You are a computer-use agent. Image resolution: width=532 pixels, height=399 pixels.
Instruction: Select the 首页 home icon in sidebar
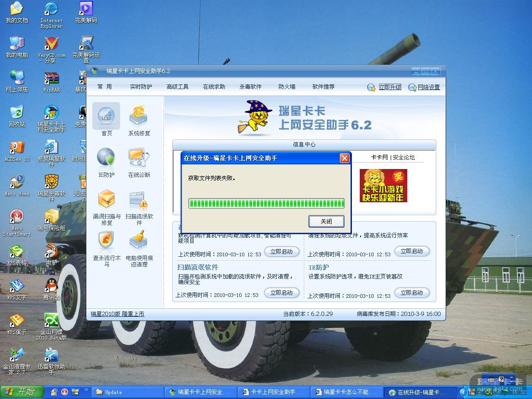(106, 116)
